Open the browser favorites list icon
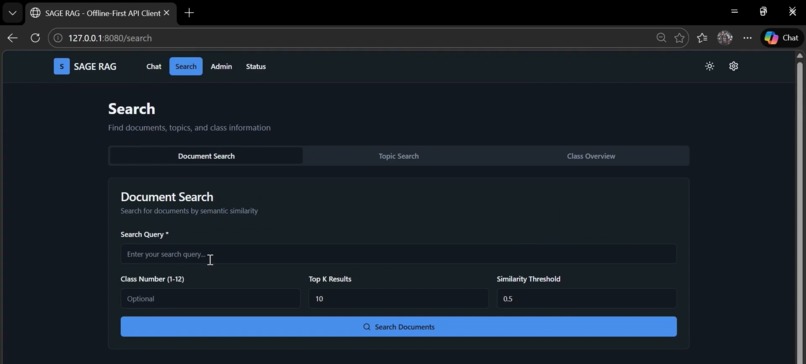This screenshot has width=806, height=364. point(702,38)
